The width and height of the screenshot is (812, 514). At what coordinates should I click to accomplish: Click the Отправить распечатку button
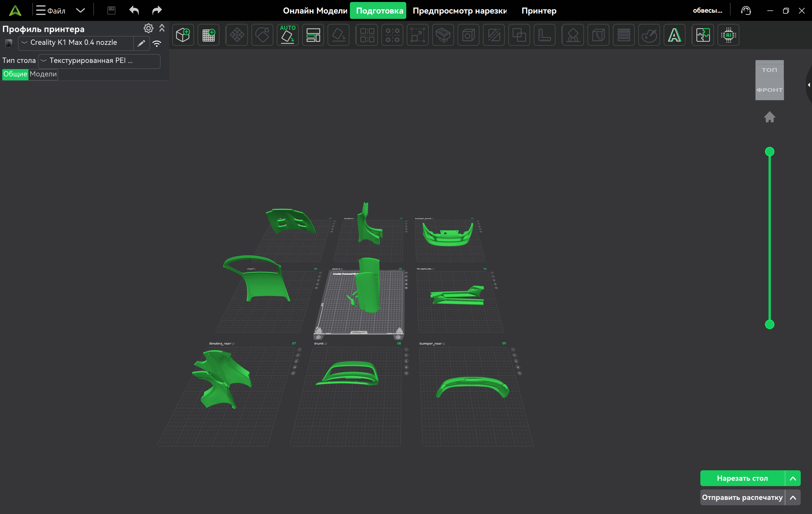coord(742,497)
